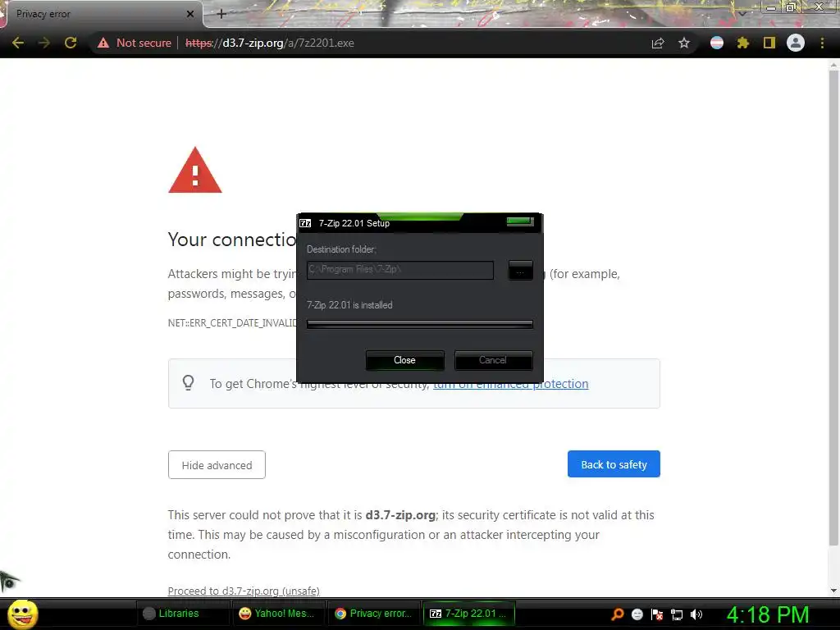Click the 4:18 PM clock
The image size is (840, 630).
pos(767,614)
